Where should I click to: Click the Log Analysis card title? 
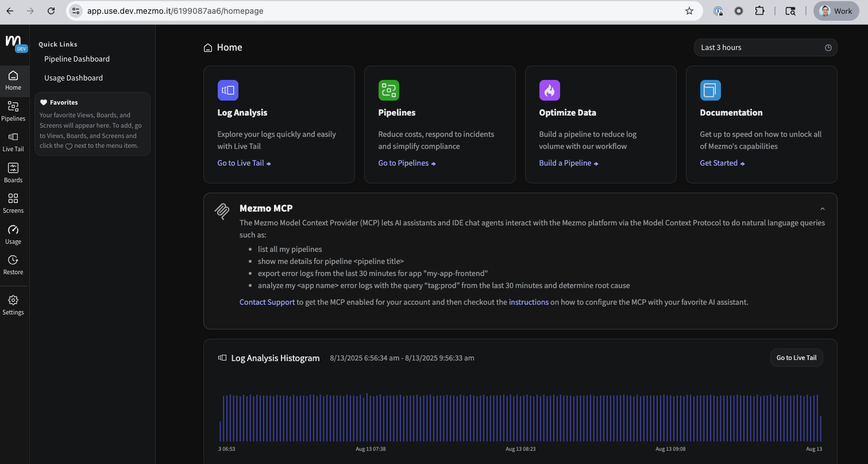pos(242,113)
